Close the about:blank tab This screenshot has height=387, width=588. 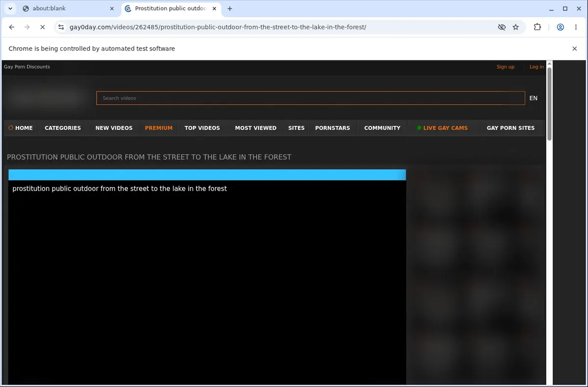tap(111, 8)
